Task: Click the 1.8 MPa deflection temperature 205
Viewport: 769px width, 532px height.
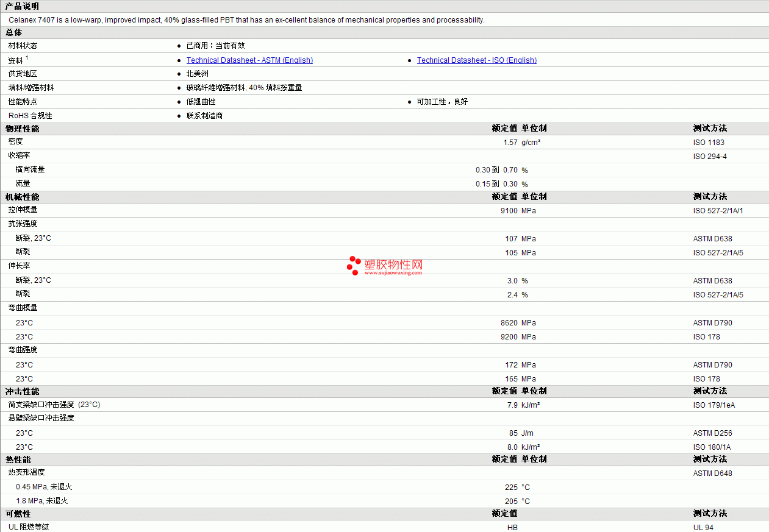Action: pyautogui.click(x=511, y=502)
